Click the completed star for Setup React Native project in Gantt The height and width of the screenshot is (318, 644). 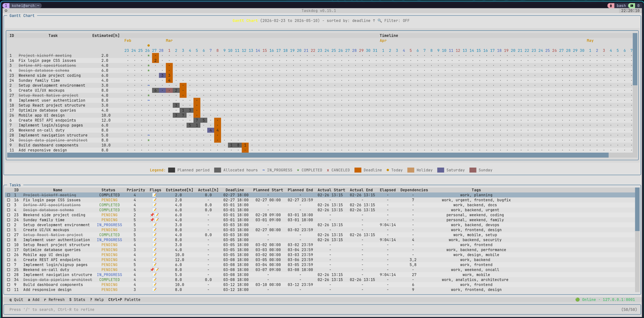tap(148, 95)
